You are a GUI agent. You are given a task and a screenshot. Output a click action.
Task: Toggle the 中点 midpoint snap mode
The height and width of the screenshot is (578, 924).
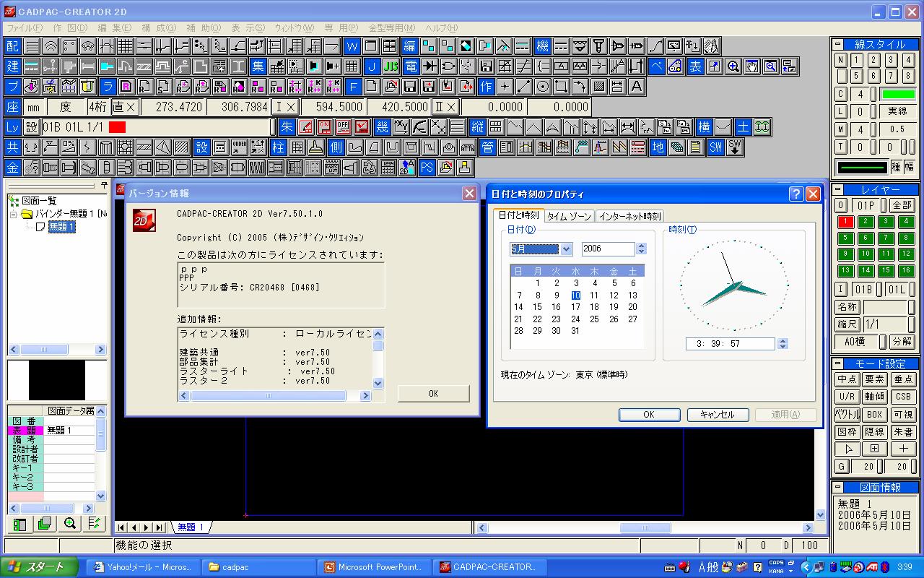point(847,379)
